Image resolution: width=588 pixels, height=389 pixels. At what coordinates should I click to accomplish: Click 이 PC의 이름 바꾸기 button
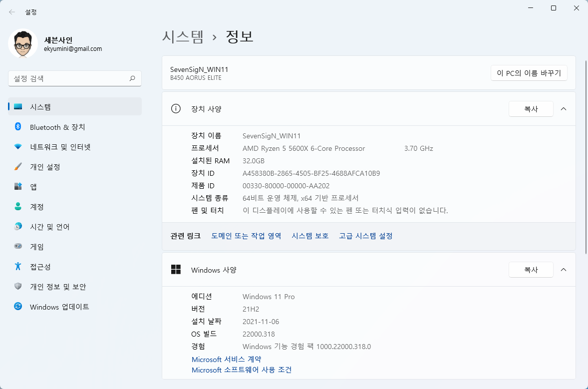pos(529,73)
